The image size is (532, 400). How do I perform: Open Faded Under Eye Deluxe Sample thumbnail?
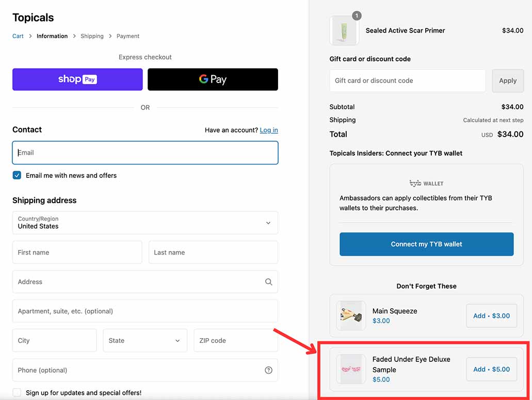pos(351,369)
